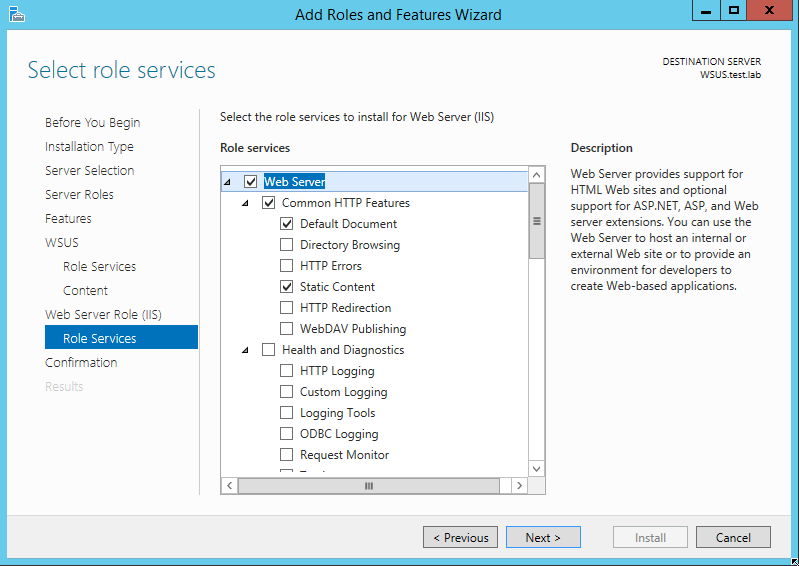Check the Health and Diagnostics checkbox
Screen dimensions: 799x566
269,349
